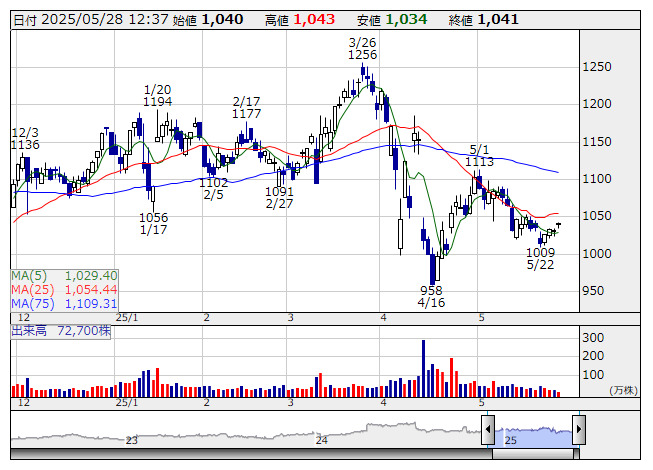653x470 pixels.
Task: Click the 1091 2/27 low label
Action: [279, 198]
